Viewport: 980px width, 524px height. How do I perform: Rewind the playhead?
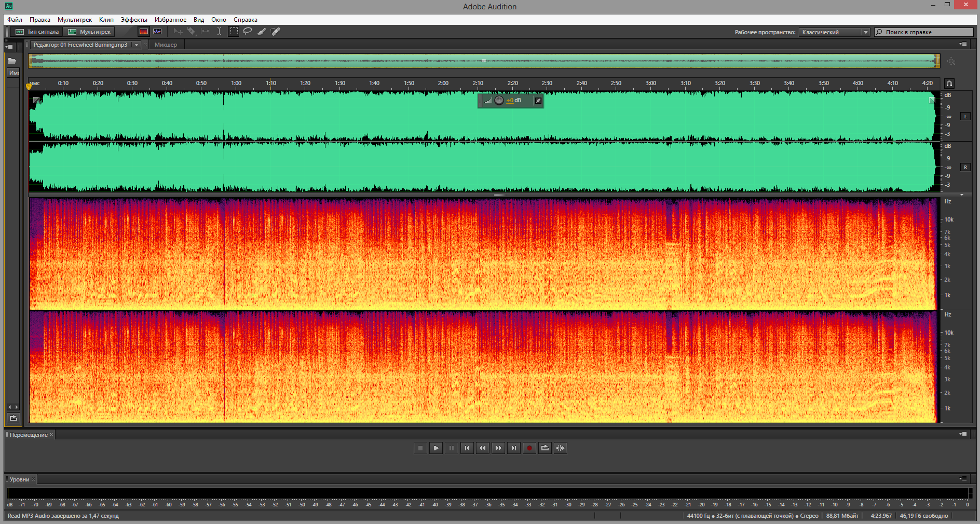483,448
